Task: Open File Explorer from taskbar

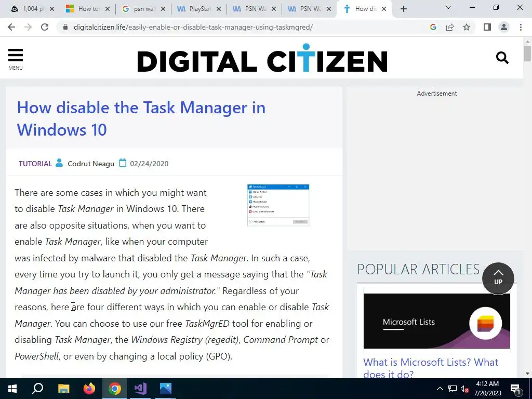Action: coord(63,389)
